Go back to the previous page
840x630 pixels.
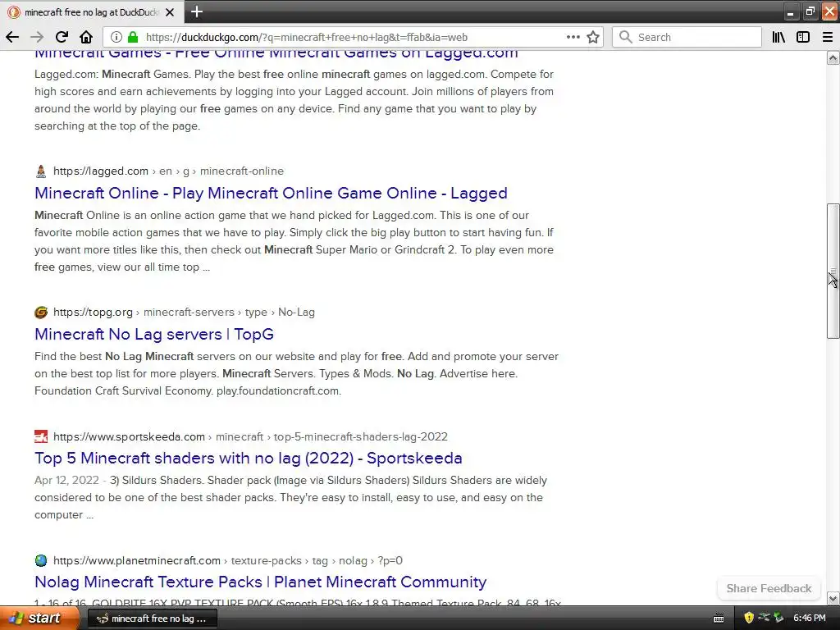pyautogui.click(x=12, y=37)
